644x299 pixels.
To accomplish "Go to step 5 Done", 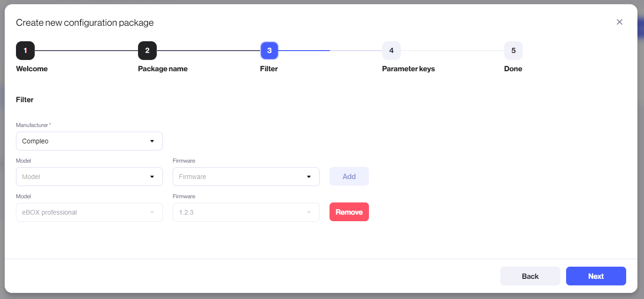I will pyautogui.click(x=514, y=51).
